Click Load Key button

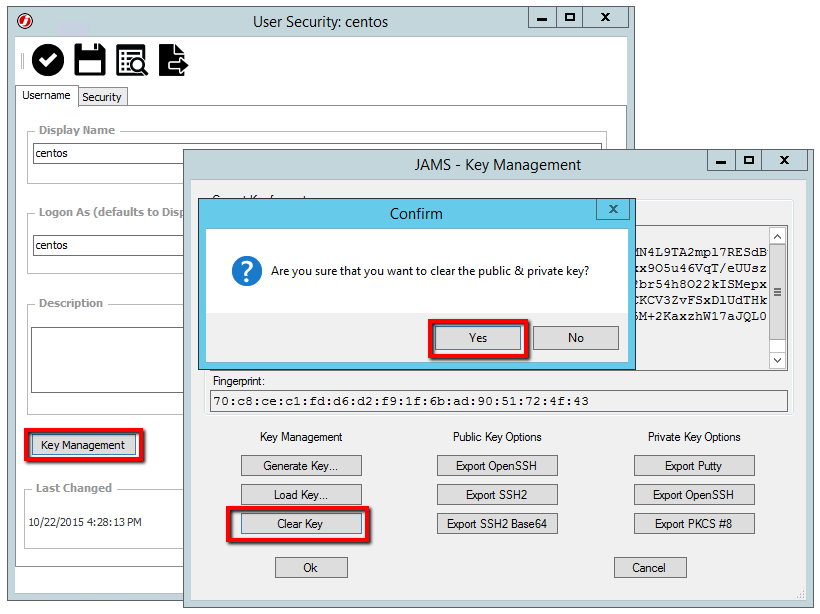tap(301, 495)
